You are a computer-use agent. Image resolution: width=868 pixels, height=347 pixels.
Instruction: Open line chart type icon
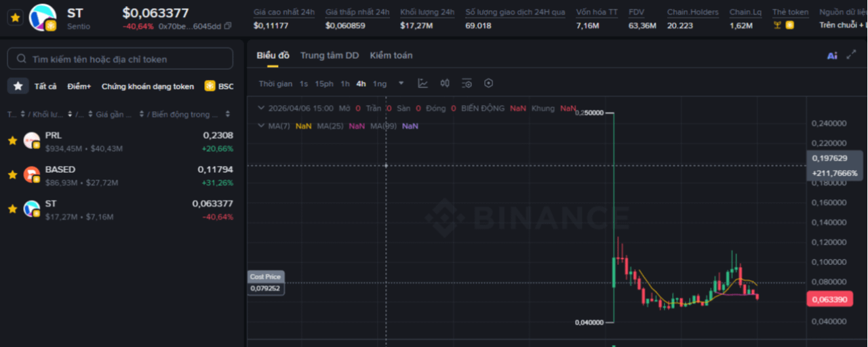pos(423,83)
